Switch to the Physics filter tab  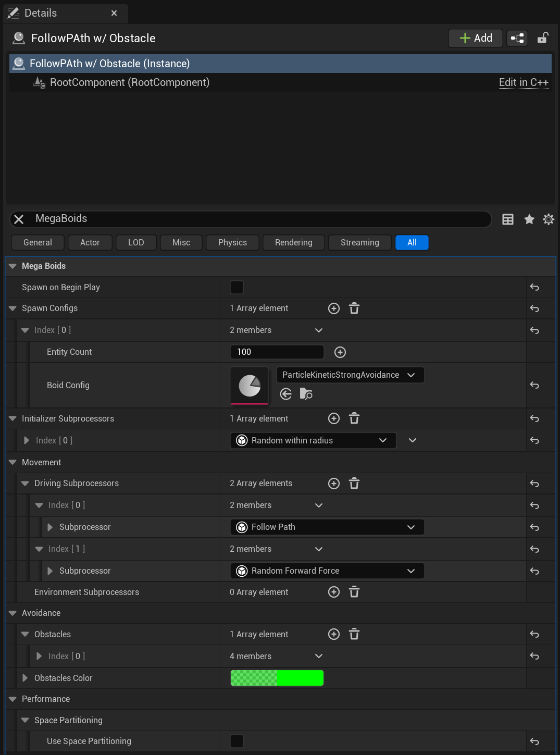(x=232, y=242)
